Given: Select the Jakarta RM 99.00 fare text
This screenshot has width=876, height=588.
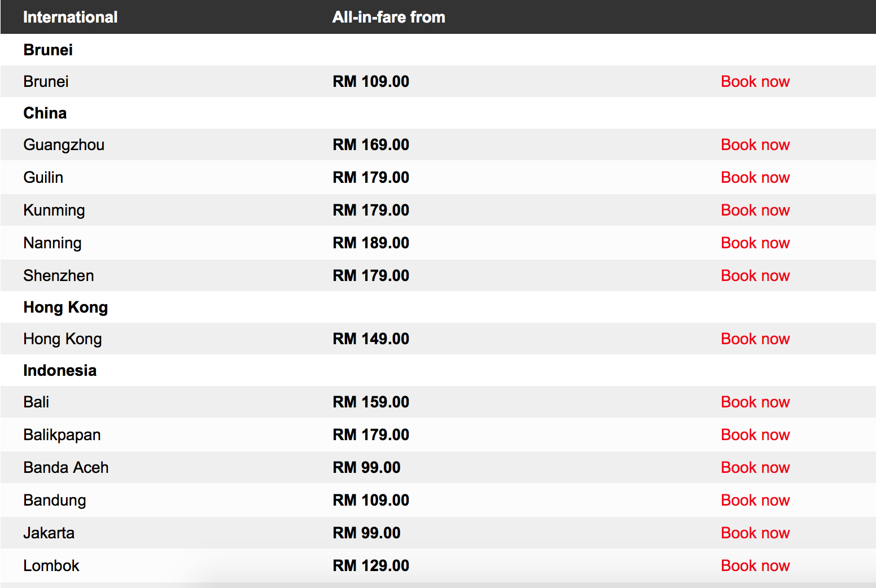Looking at the screenshot, I should point(367,533).
